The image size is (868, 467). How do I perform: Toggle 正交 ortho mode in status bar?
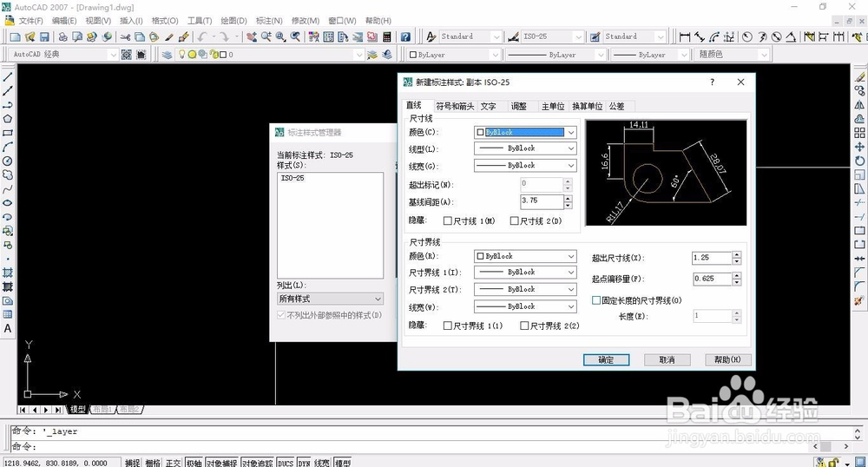tap(174, 463)
